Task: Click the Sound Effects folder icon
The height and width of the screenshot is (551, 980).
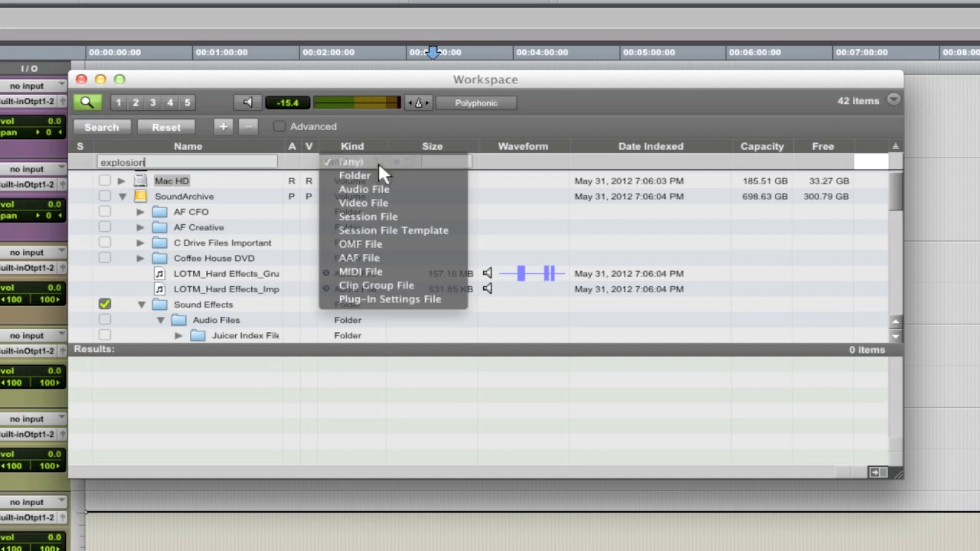Action: [x=159, y=305]
